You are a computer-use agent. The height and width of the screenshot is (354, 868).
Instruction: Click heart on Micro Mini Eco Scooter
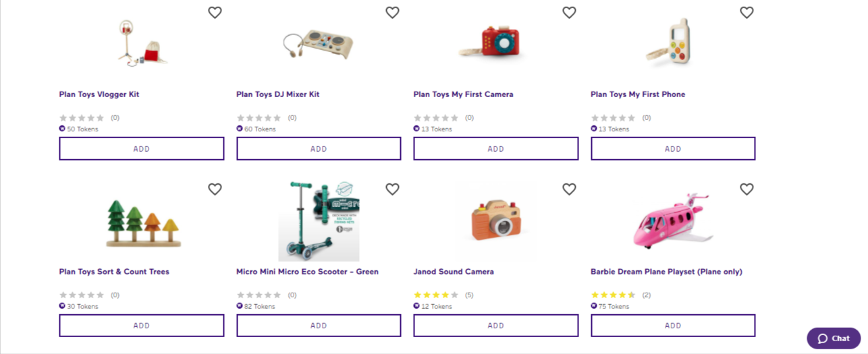pyautogui.click(x=392, y=189)
